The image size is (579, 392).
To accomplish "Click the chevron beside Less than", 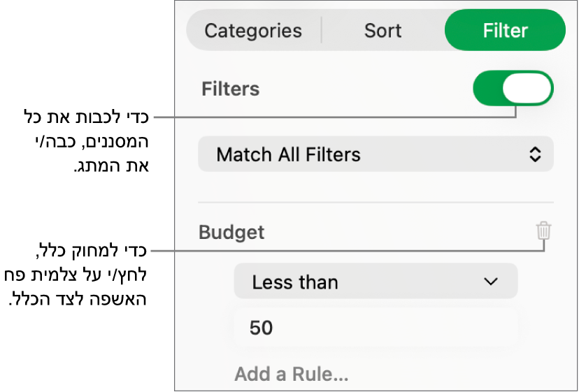I will [x=491, y=282].
